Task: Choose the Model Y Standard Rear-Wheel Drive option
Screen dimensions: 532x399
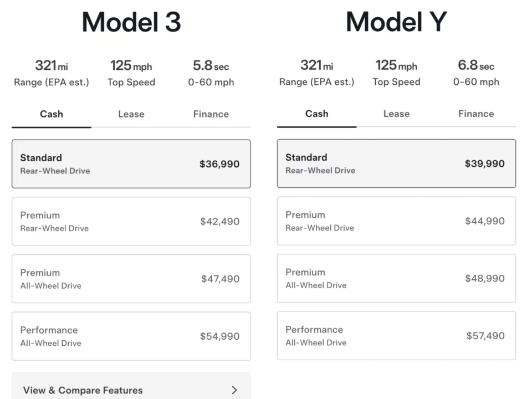Action: [396, 163]
